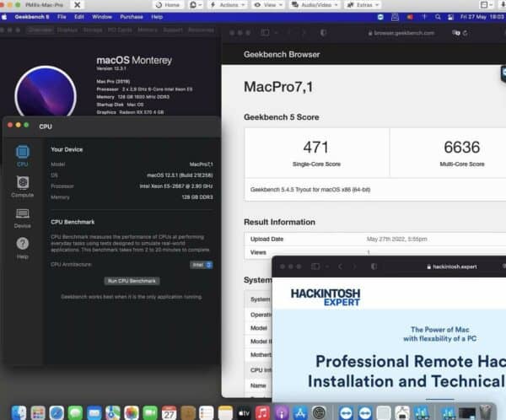Image resolution: width=506 pixels, height=420 pixels.
Task: Open the File menu
Action: pyautogui.click(x=62, y=17)
